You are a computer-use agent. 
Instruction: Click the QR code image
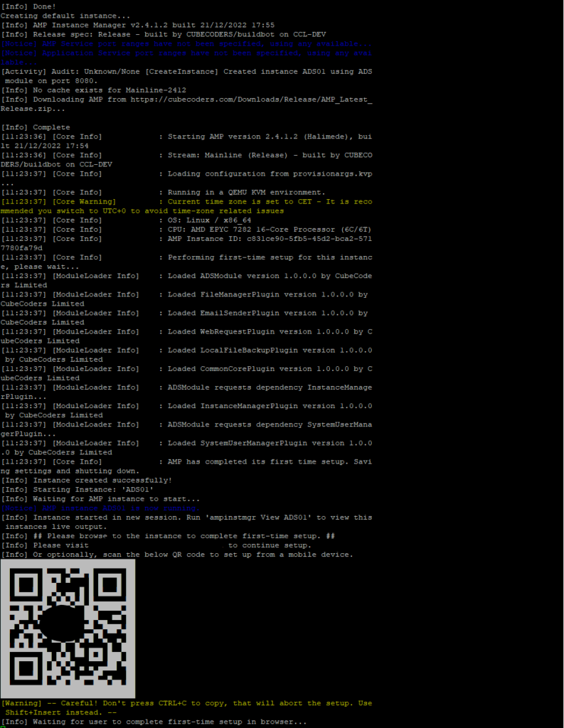click(x=68, y=628)
